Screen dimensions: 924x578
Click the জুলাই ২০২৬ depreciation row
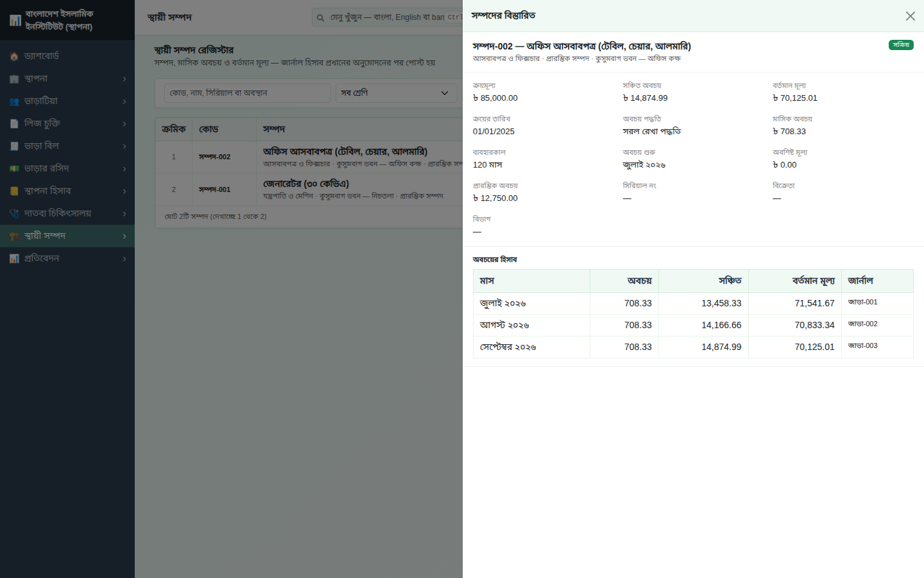[693, 303]
